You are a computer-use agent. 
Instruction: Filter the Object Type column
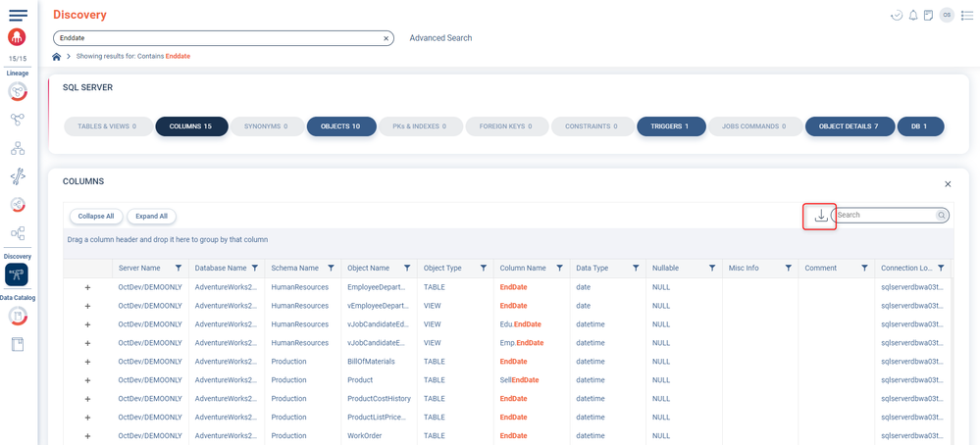pyautogui.click(x=483, y=268)
